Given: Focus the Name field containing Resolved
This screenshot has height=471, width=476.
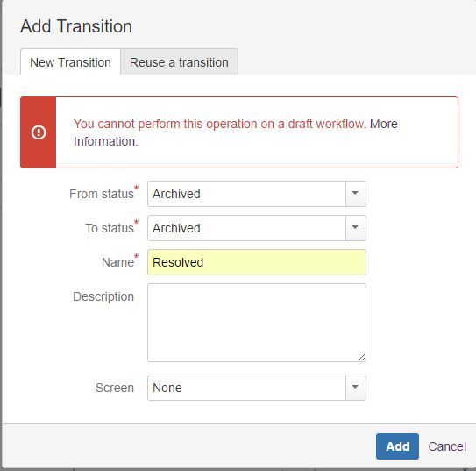Looking at the screenshot, I should pos(257,262).
